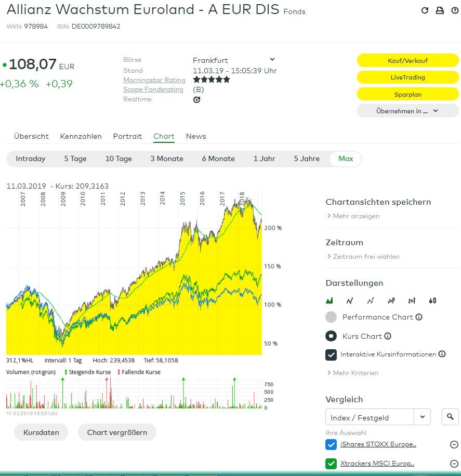Image resolution: width=461 pixels, height=476 pixels.
Task: Uncheck Interaktive Kursinformationen checkbox
Action: click(x=331, y=354)
